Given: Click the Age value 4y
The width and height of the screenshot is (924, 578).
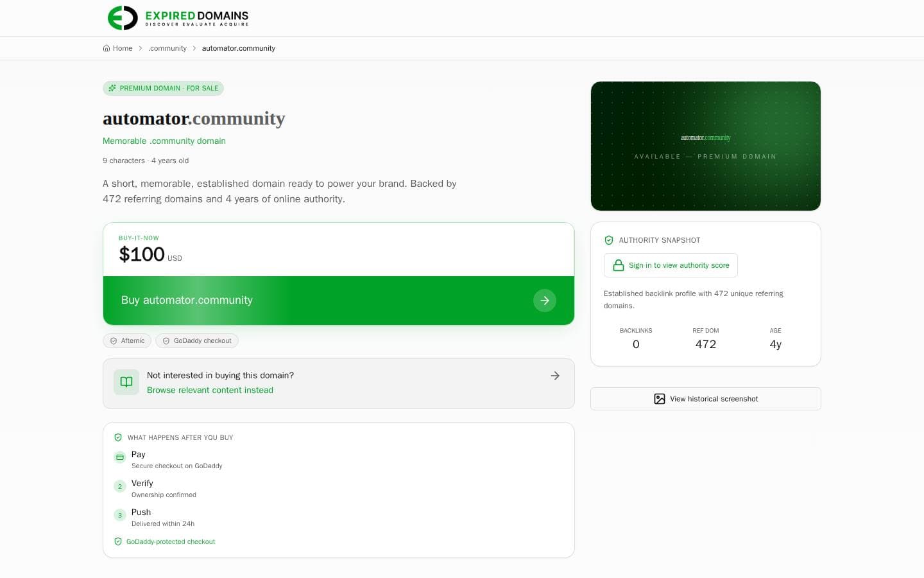Looking at the screenshot, I should (776, 344).
